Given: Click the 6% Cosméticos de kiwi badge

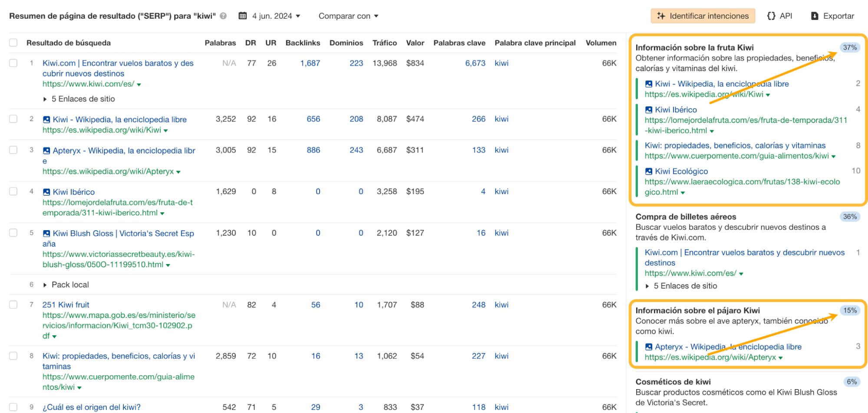Looking at the screenshot, I should click(851, 382).
